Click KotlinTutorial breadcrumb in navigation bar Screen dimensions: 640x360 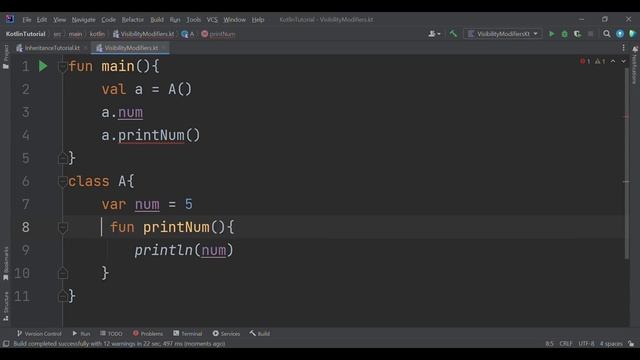click(25, 34)
